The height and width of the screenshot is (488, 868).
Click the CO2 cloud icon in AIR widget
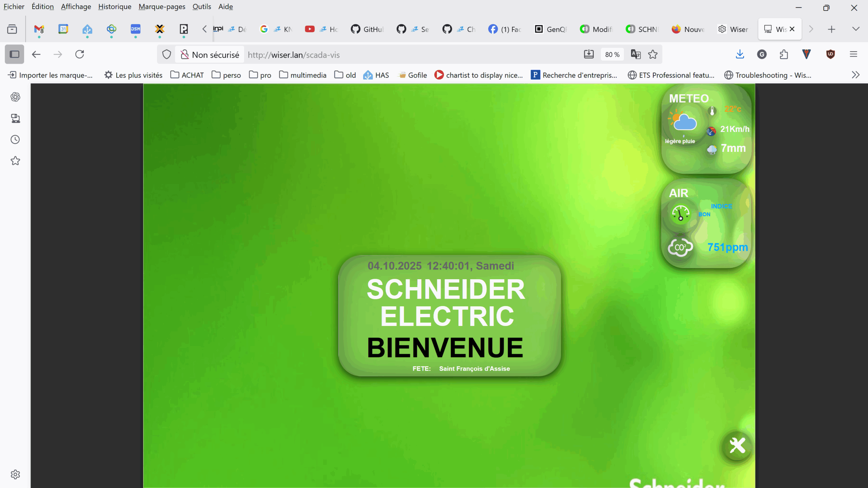(680, 247)
